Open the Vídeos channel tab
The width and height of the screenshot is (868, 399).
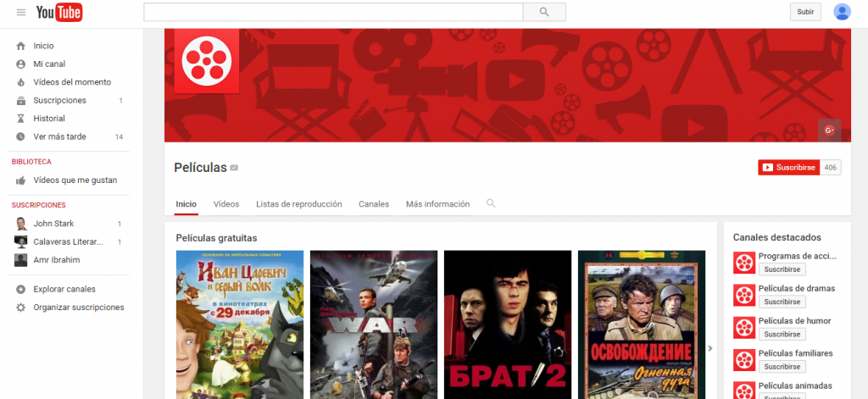226,204
